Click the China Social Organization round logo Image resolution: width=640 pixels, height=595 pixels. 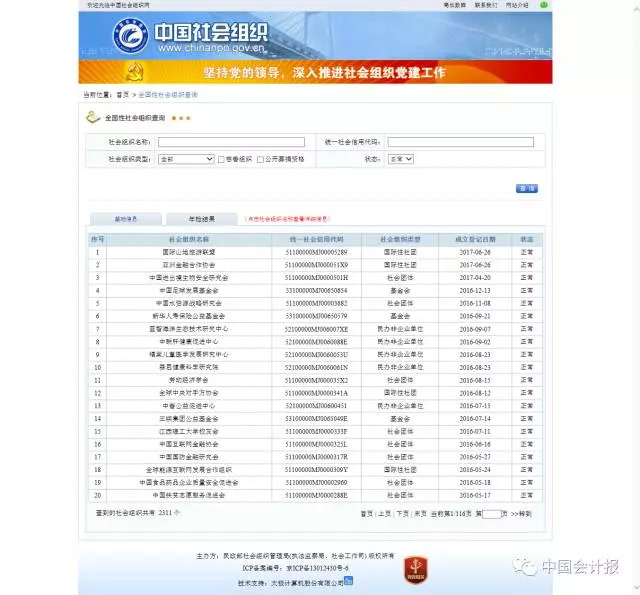tap(130, 36)
